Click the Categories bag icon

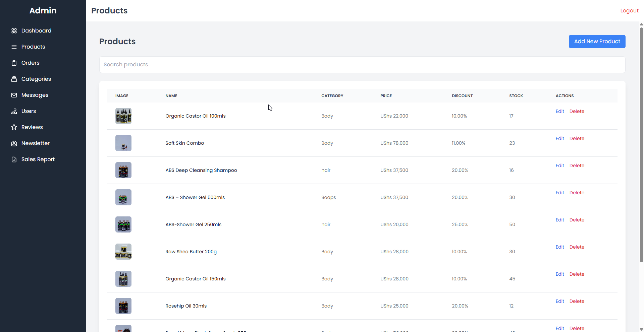14,79
